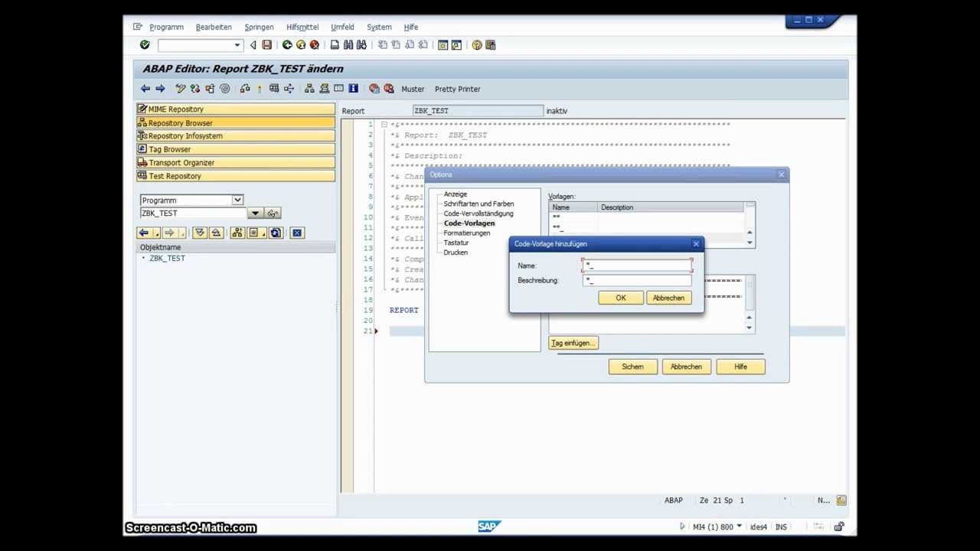Click Abbrechen in Code-Vorlage hinzufügen dialog
This screenshot has height=551, width=980.
pos(668,298)
